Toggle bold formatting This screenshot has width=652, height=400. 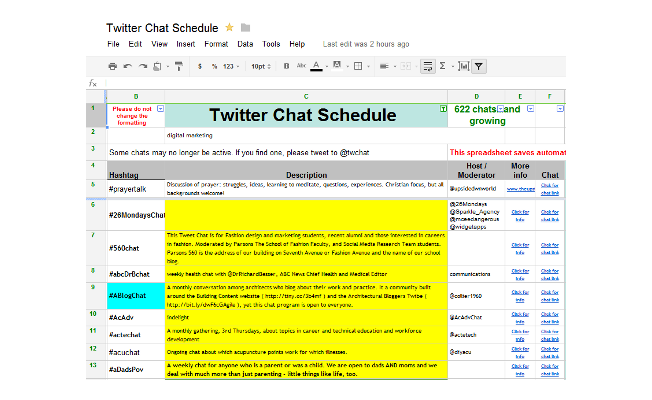pos(286,66)
